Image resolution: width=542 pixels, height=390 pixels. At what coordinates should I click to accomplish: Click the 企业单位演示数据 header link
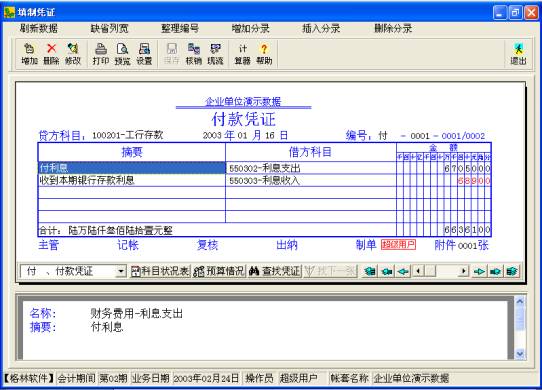[243, 102]
